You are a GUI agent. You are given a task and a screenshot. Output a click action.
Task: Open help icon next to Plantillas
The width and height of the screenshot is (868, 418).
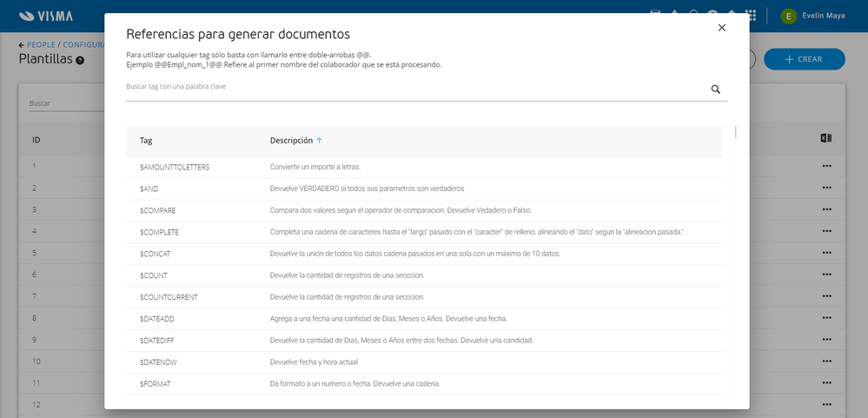tap(80, 60)
